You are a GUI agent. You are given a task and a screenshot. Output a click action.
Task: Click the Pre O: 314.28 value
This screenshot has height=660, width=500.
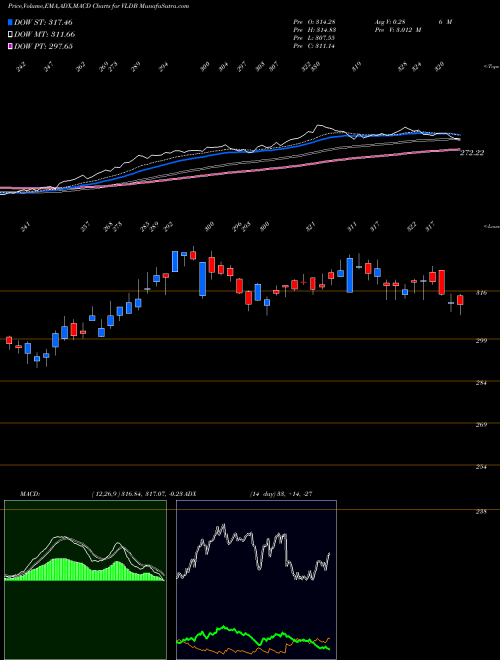tap(314, 22)
